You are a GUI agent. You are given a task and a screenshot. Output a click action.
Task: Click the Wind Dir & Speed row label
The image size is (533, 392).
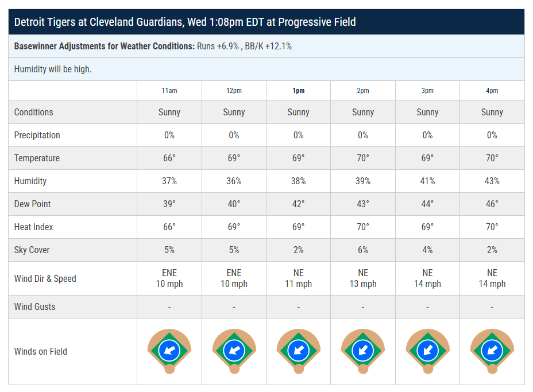(x=45, y=278)
